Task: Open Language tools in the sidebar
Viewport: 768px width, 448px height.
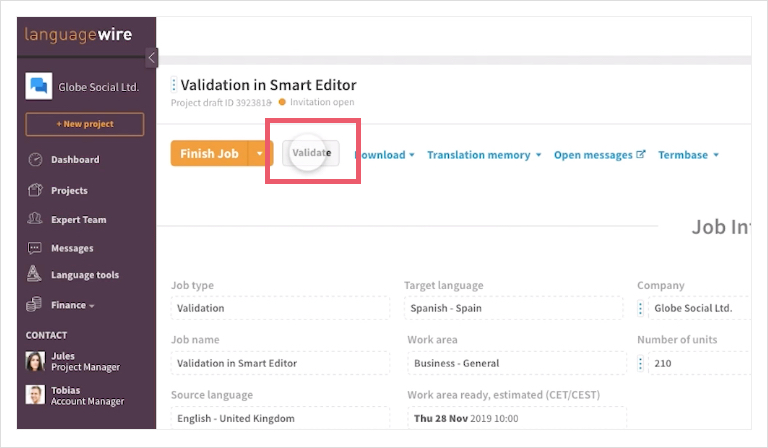Action: pyautogui.click(x=84, y=275)
